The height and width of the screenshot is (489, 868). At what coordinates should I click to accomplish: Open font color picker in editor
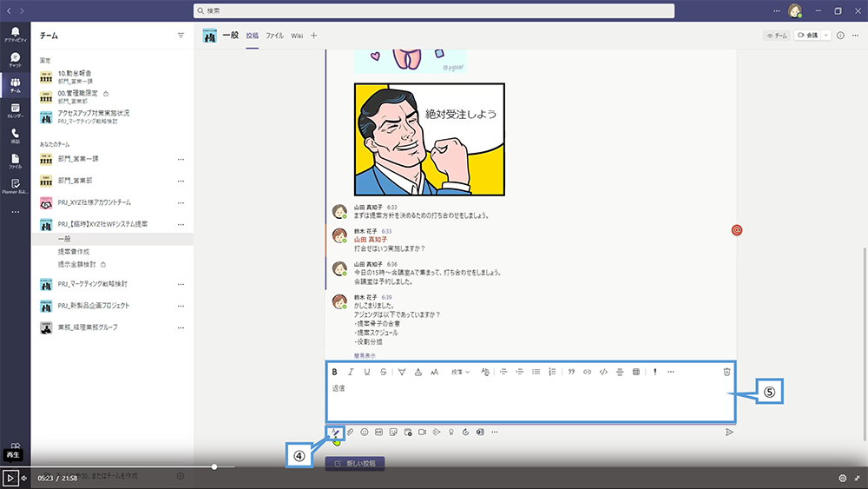coord(418,372)
